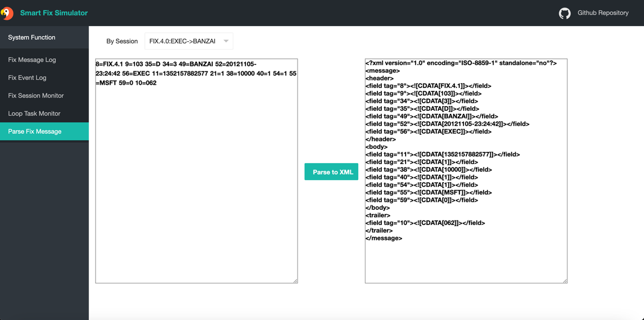
Task: Click the field tag="34" line
Action: click(422, 101)
